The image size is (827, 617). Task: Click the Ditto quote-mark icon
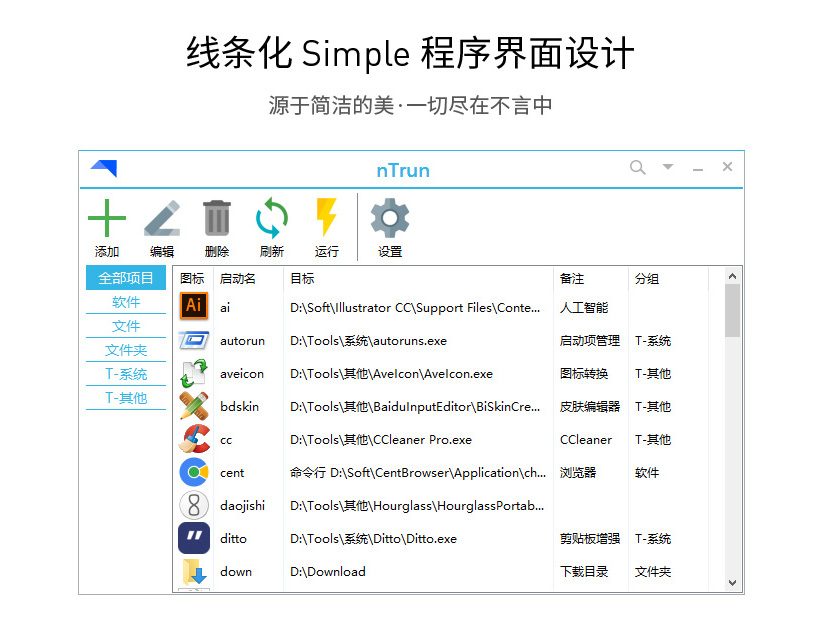[194, 538]
